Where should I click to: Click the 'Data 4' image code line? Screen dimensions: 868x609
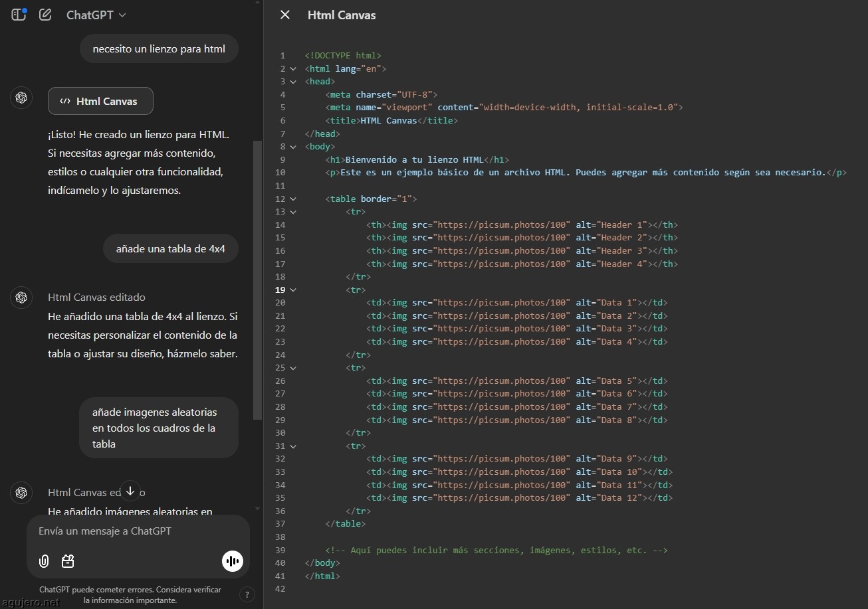(517, 342)
